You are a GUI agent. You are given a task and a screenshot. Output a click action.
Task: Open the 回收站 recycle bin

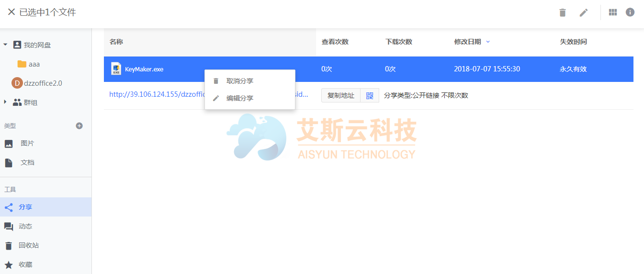29,246
